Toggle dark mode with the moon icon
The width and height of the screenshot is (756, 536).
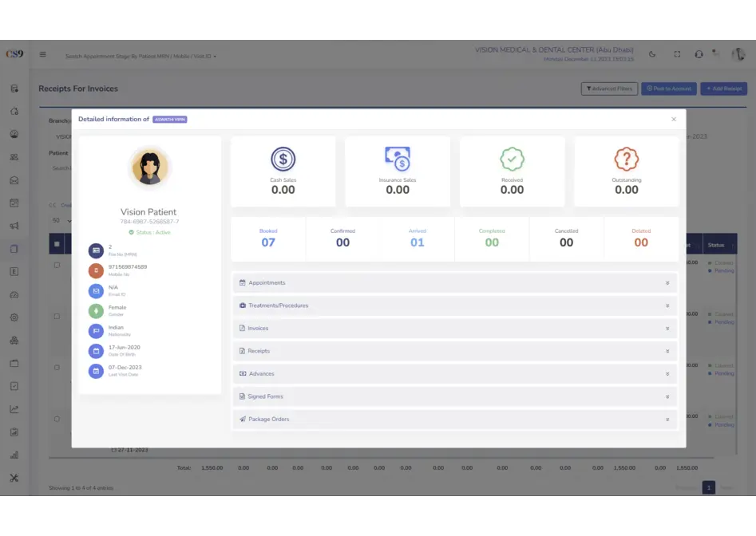pyautogui.click(x=652, y=54)
